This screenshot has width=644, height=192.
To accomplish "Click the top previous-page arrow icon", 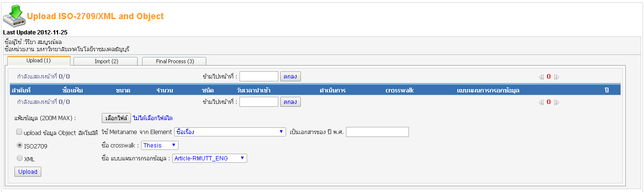I will [541, 77].
